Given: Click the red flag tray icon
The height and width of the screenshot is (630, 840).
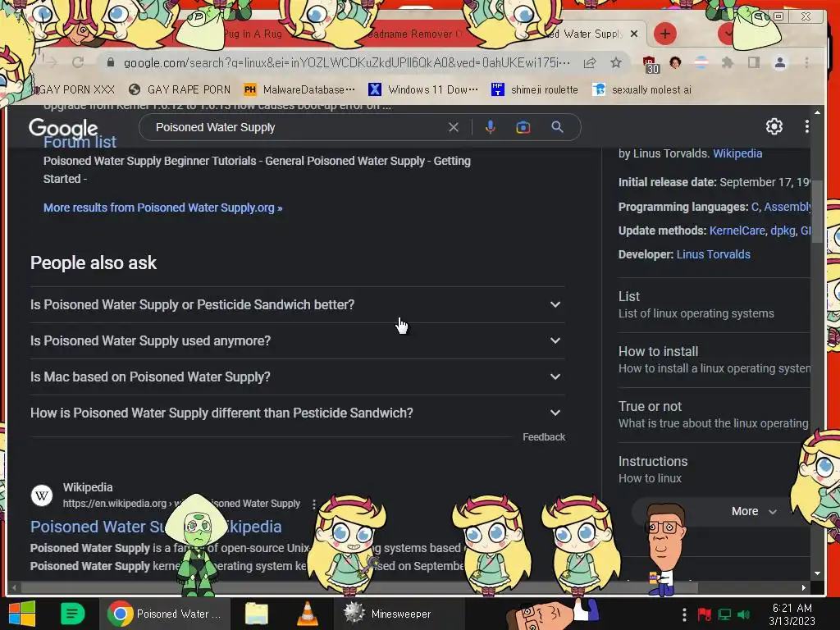Looking at the screenshot, I should coord(704,614).
